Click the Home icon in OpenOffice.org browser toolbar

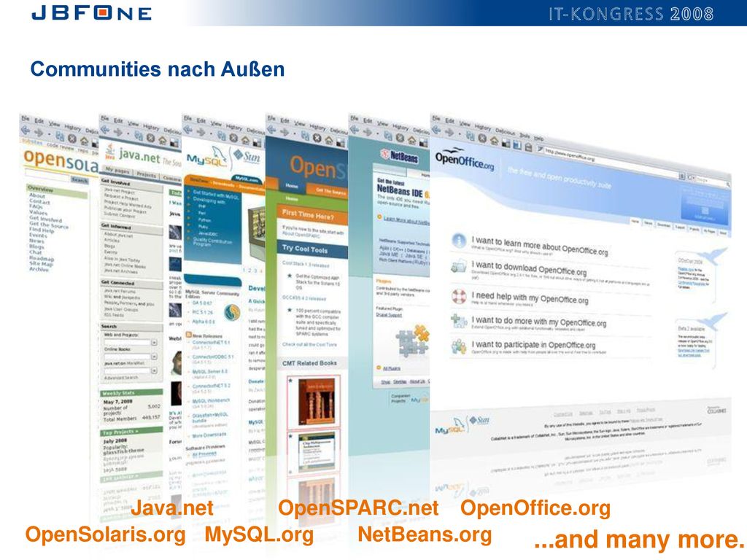(x=494, y=141)
